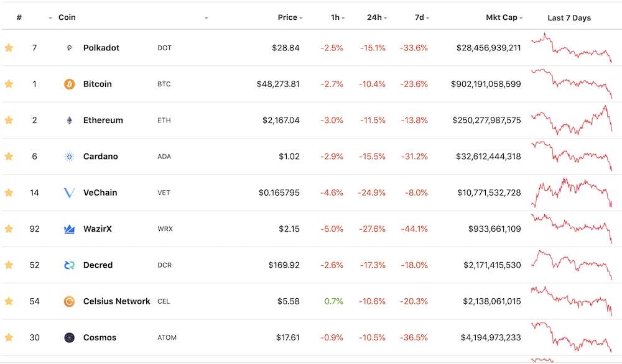Viewport: 622px width, 364px height.
Task: Open the VeChain coin page link
Action: (100, 193)
